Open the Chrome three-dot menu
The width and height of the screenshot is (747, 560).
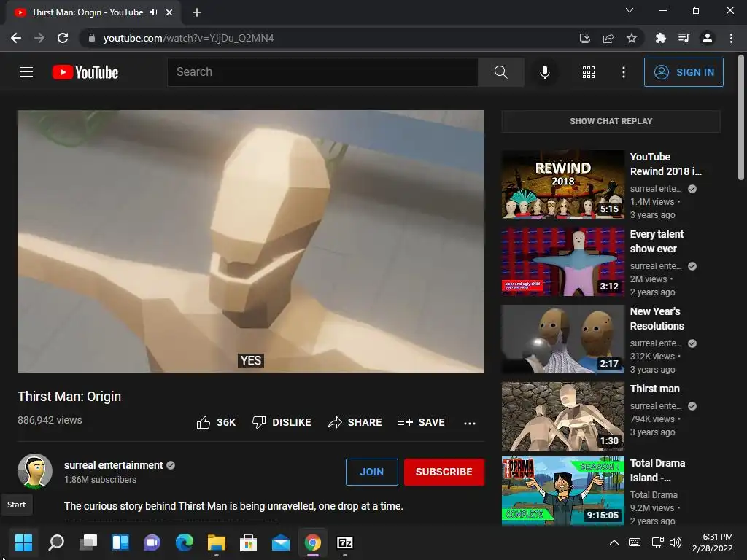click(x=731, y=38)
